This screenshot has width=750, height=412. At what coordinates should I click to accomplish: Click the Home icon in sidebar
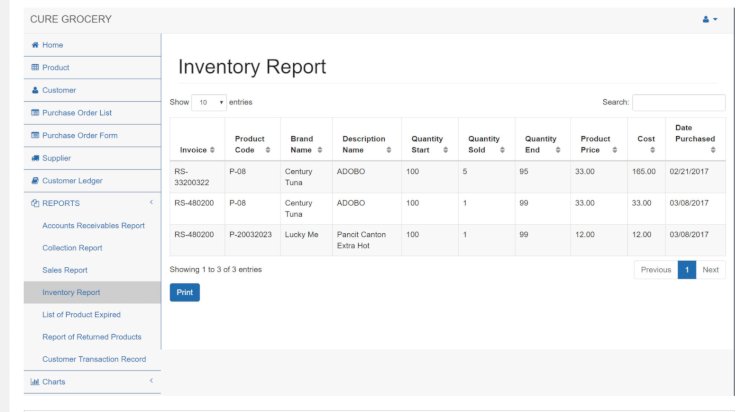pyautogui.click(x=35, y=45)
